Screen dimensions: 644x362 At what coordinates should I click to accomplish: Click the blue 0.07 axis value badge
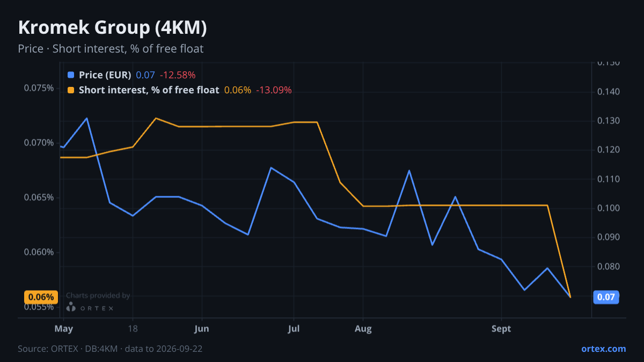pos(606,297)
